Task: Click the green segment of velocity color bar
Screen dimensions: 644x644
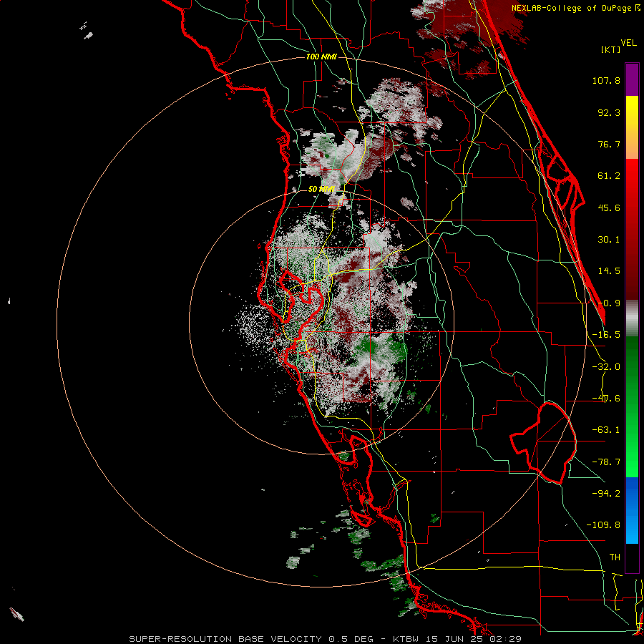Action: point(632,406)
